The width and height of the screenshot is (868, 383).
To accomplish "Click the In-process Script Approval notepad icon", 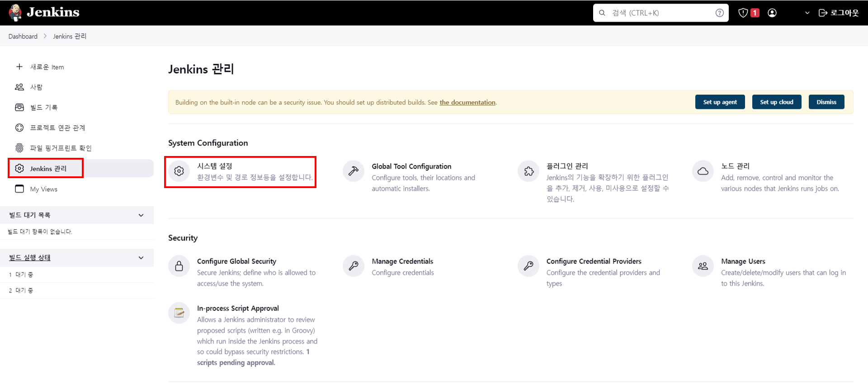I will click(179, 313).
